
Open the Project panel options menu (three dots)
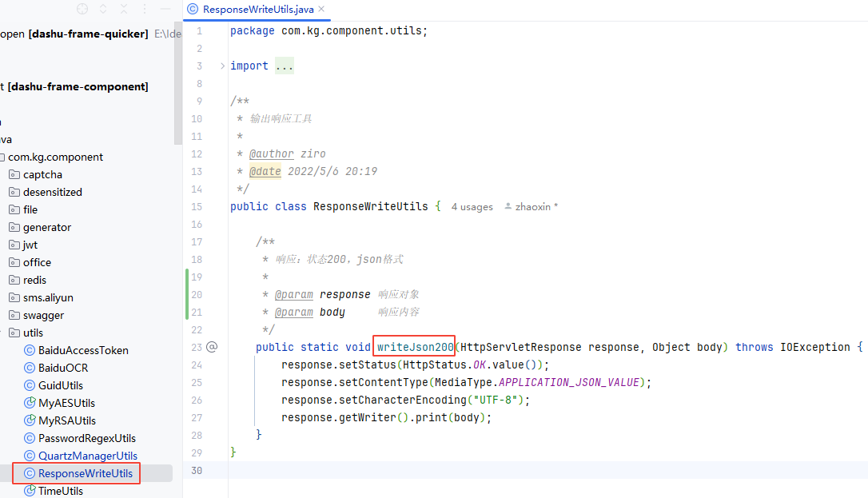pos(145,9)
